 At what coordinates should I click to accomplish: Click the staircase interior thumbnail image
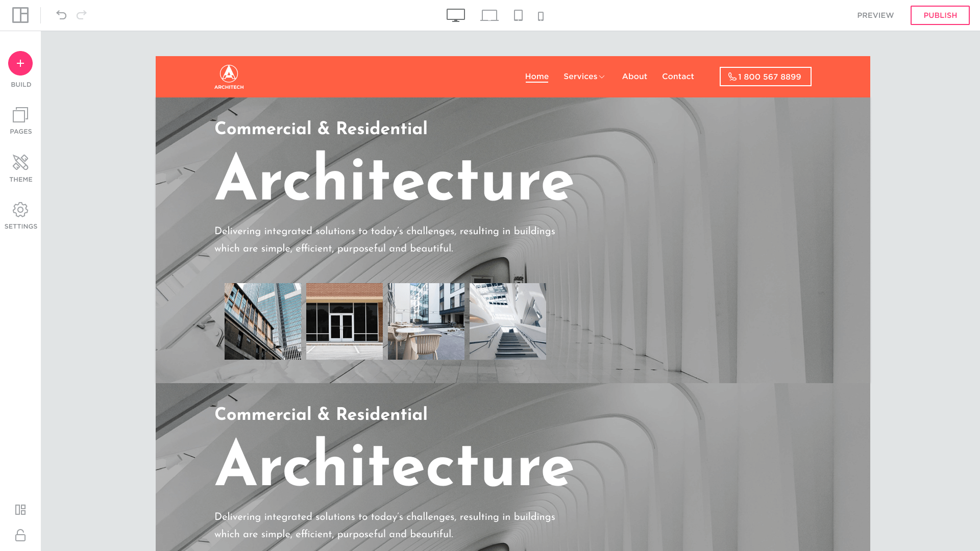point(507,321)
